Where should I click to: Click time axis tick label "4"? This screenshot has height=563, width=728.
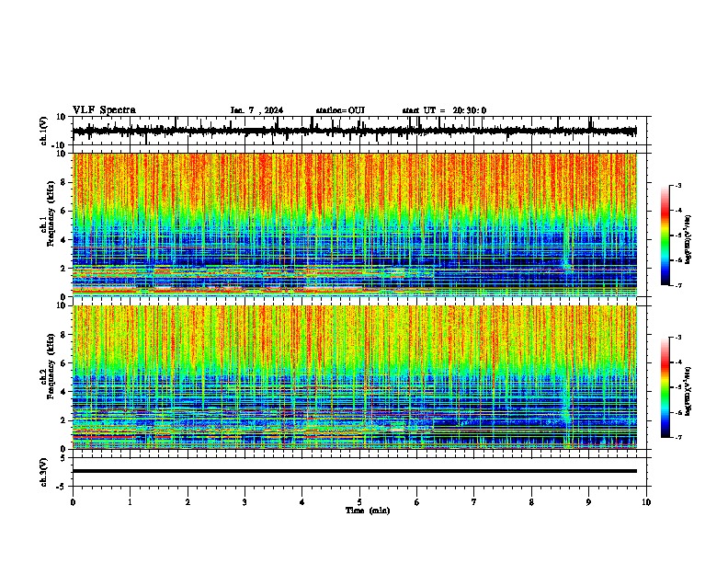pos(301,502)
